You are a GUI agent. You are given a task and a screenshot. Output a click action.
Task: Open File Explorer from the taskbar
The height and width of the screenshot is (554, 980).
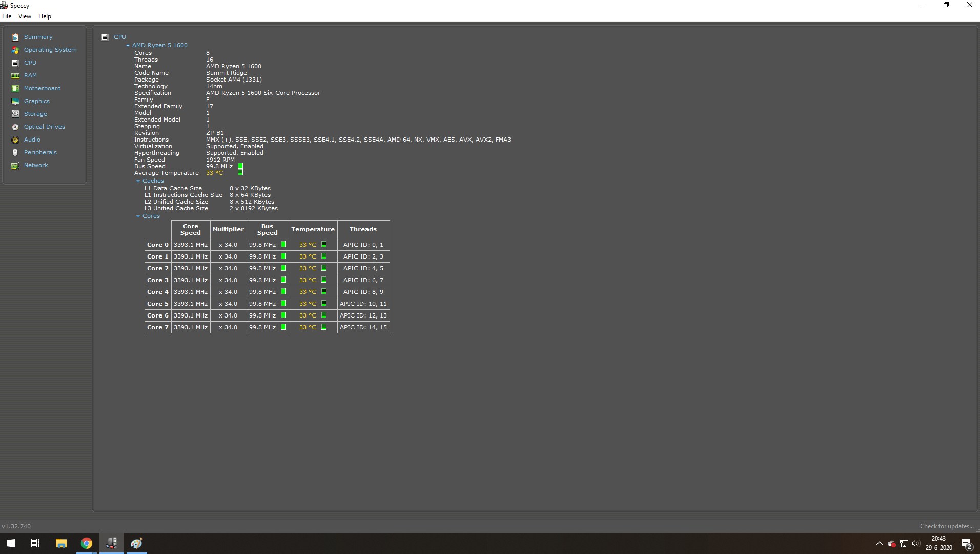click(x=62, y=543)
